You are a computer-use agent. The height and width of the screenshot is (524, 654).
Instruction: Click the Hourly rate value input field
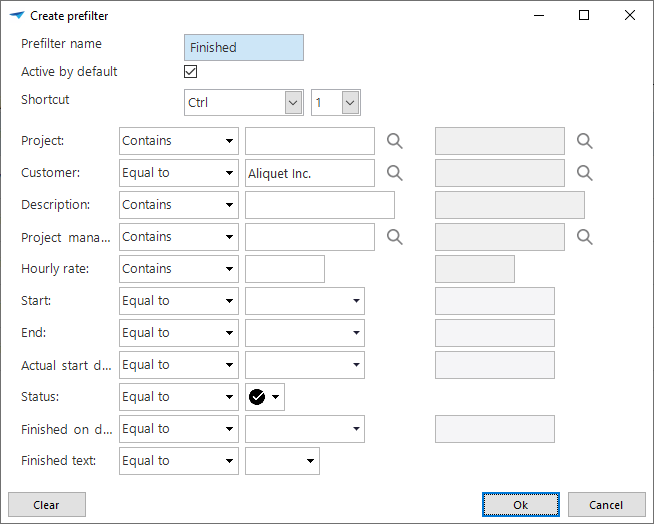coord(285,269)
